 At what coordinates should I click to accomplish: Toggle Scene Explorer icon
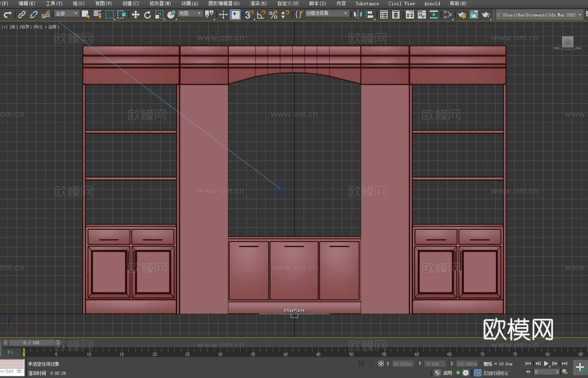(x=384, y=14)
